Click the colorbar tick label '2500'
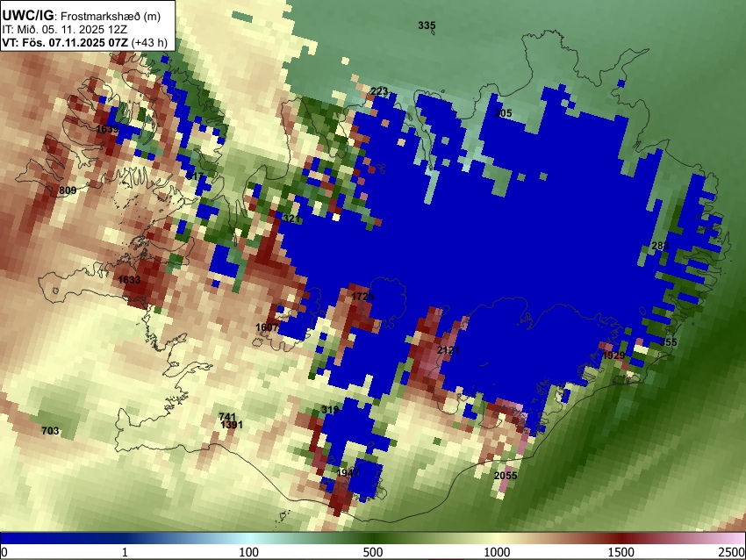 pyautogui.click(x=732, y=552)
